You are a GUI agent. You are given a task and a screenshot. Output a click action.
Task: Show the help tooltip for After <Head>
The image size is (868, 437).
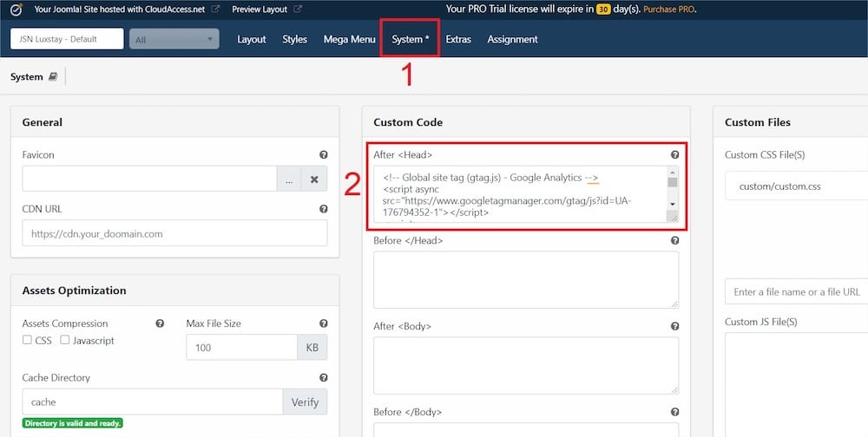tap(674, 155)
